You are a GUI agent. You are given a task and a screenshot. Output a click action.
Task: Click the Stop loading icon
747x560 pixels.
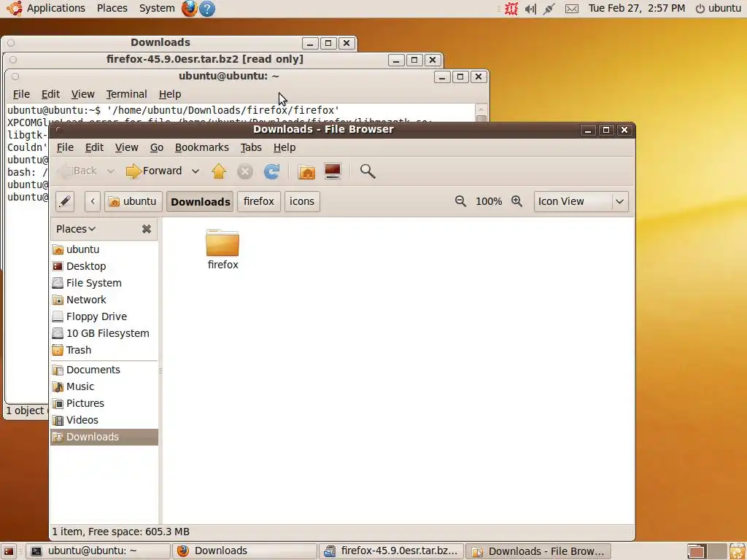[x=245, y=171]
